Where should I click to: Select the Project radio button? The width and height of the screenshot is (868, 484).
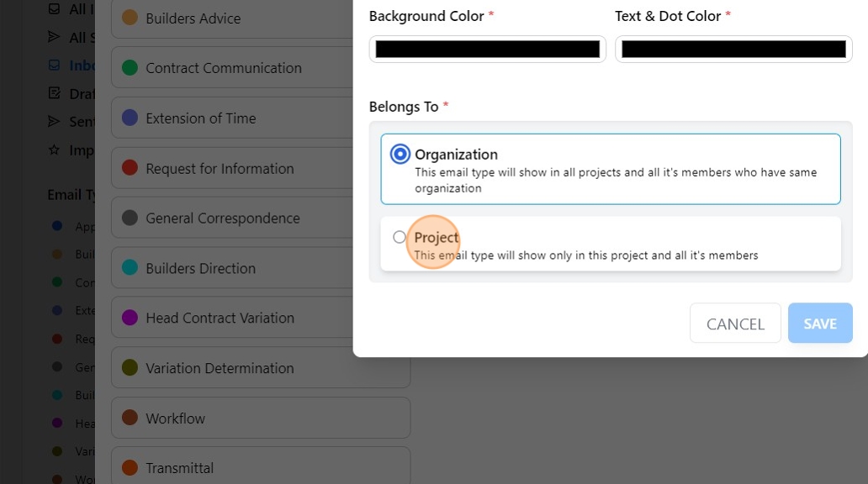(x=400, y=238)
